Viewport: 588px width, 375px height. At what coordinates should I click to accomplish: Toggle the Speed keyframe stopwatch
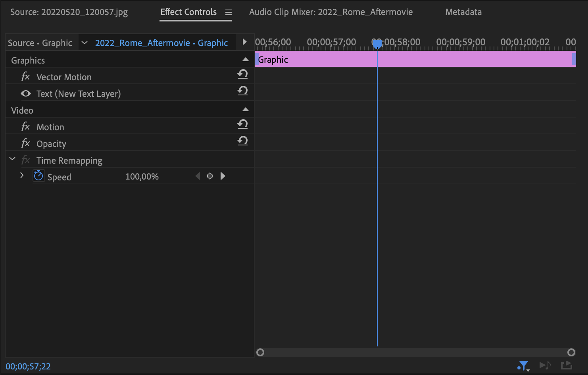coord(38,175)
